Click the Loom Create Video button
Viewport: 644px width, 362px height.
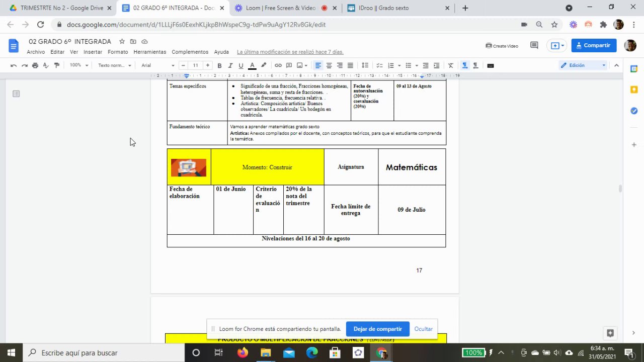pos(502,46)
